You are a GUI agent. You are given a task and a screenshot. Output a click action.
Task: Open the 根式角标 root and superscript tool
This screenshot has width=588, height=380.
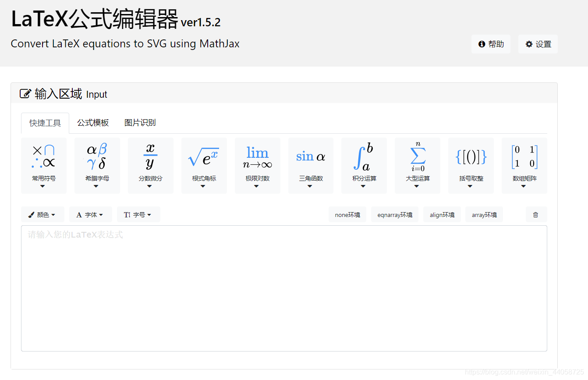coord(204,166)
